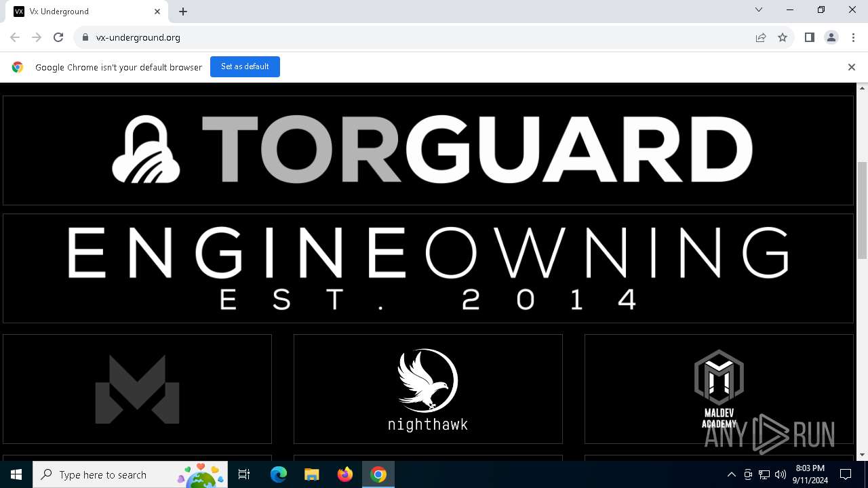Select Chrome icon on taskbar

click(378, 474)
